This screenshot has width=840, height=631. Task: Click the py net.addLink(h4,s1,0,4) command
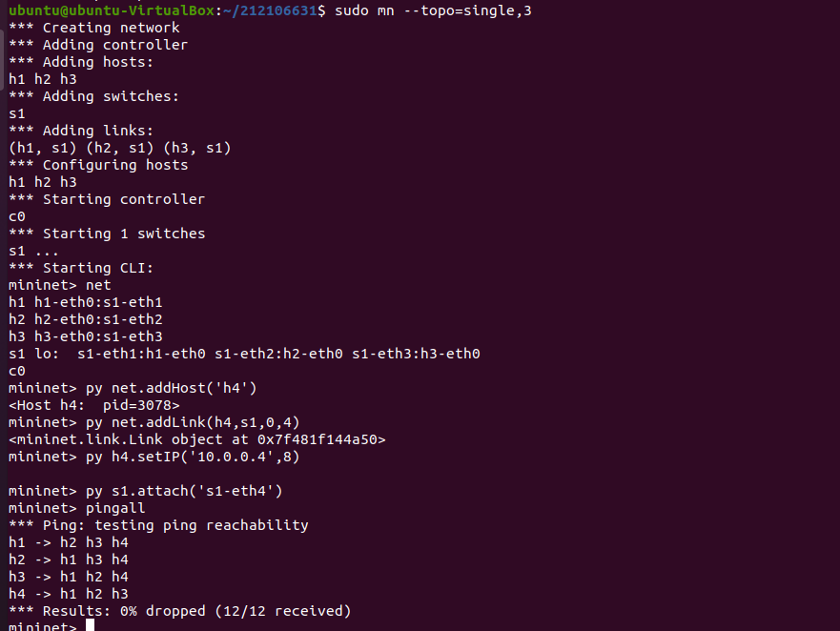pyautogui.click(x=188, y=422)
